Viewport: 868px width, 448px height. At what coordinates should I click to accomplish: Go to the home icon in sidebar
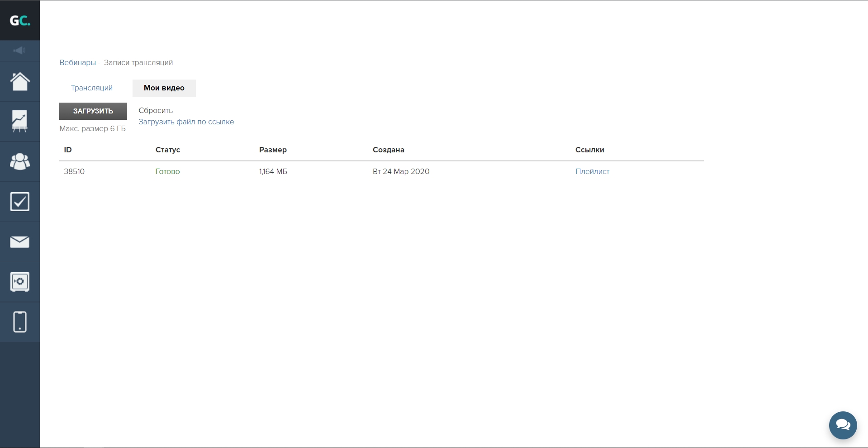coord(20,82)
